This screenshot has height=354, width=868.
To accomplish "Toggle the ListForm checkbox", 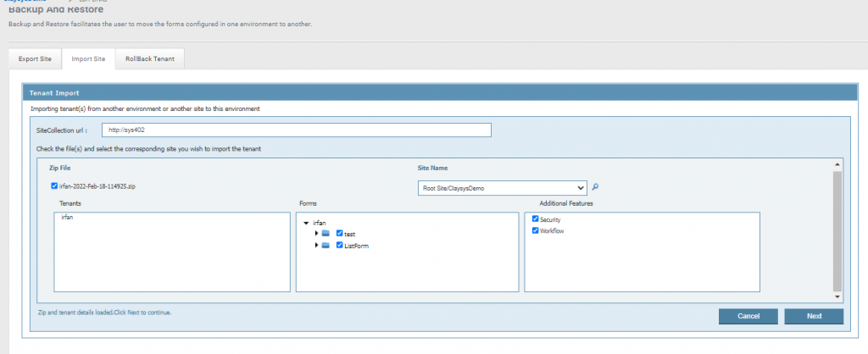I will click(339, 245).
